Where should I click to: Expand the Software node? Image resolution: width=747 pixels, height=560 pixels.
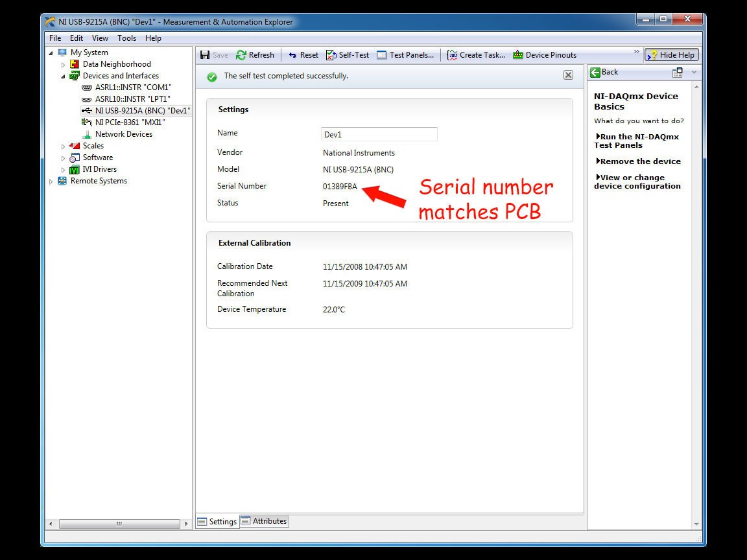tap(63, 157)
